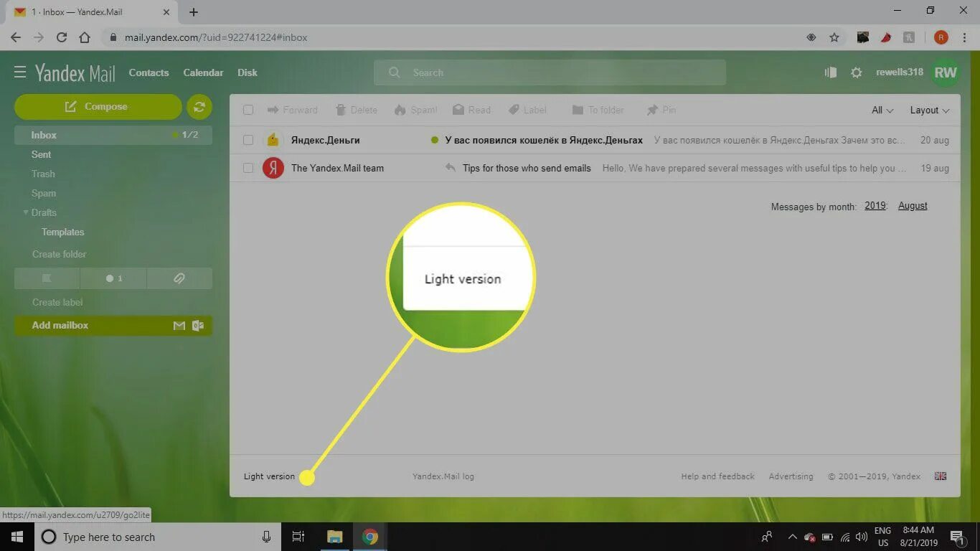Click the Яндекс.Деньги sender avatar
Screen dimensions: 980x551
(273, 140)
